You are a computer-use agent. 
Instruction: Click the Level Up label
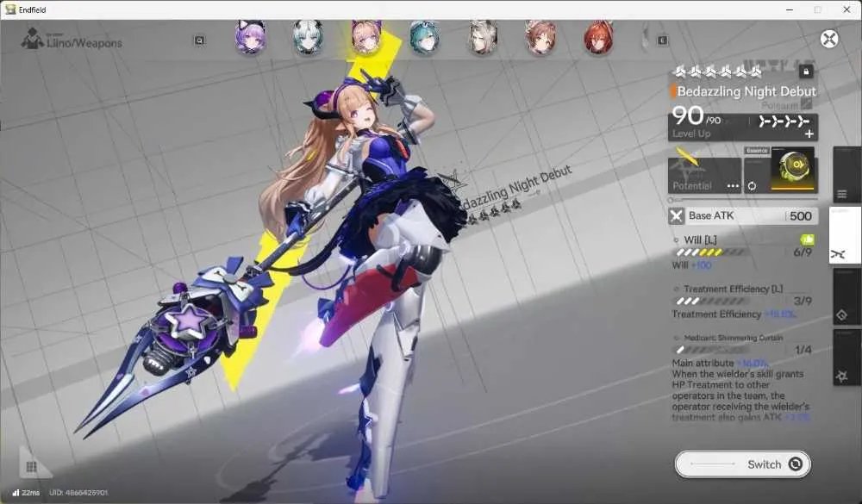tap(691, 134)
